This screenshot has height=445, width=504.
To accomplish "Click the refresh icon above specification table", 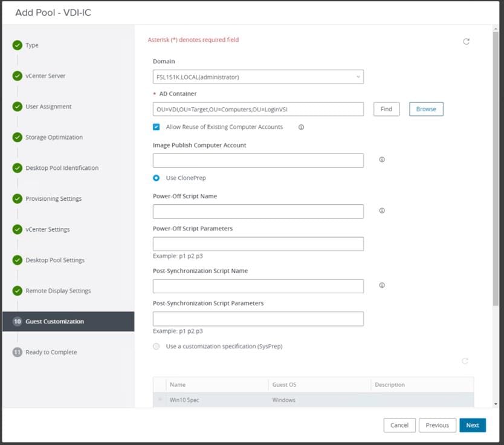I will coord(465,361).
